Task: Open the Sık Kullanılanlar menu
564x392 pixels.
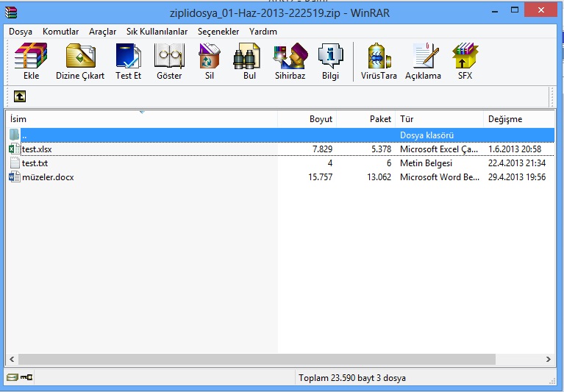Action: [x=157, y=32]
